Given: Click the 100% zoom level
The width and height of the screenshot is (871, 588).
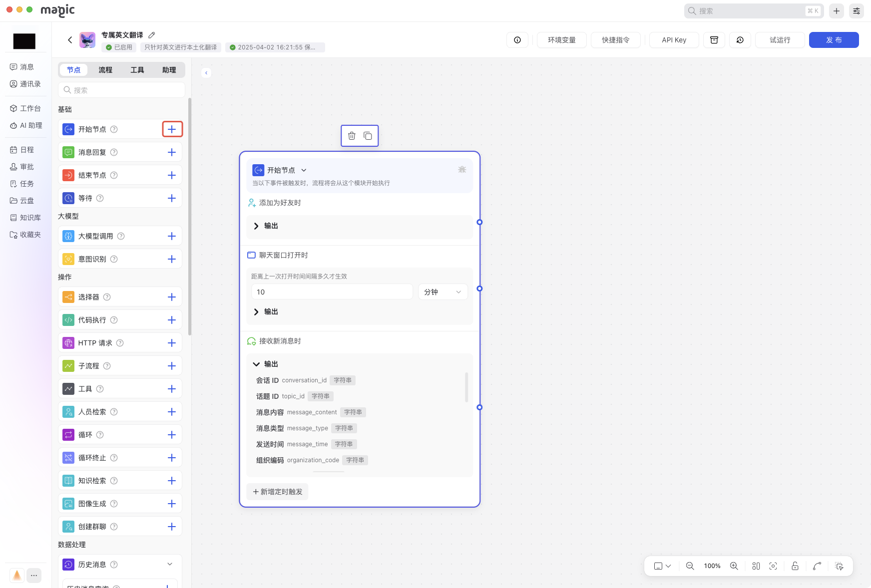Looking at the screenshot, I should 712,566.
